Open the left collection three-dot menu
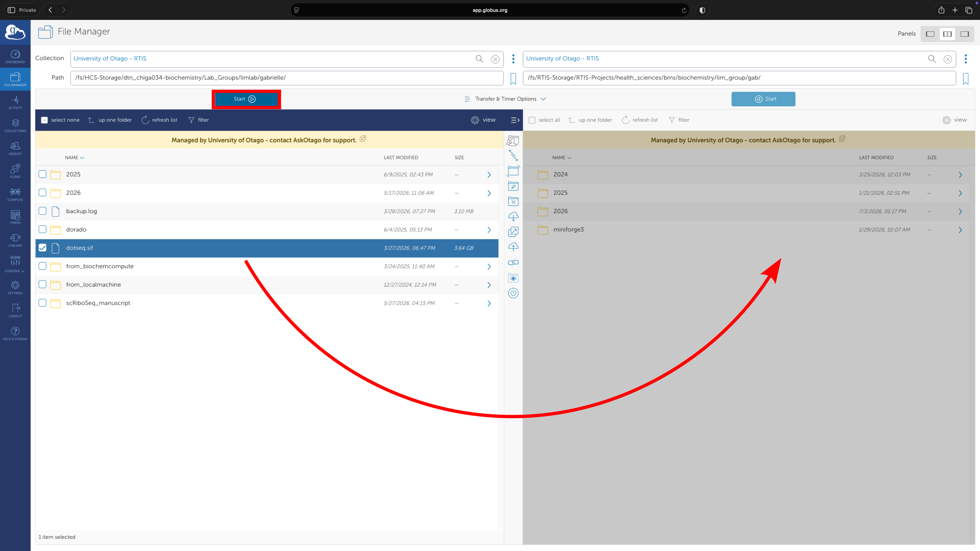The height and width of the screenshot is (551, 980). [513, 59]
